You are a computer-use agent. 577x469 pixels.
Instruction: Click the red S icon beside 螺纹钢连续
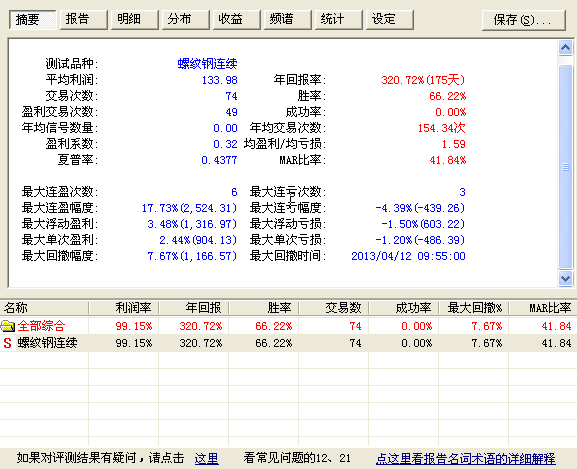pyautogui.click(x=7, y=343)
